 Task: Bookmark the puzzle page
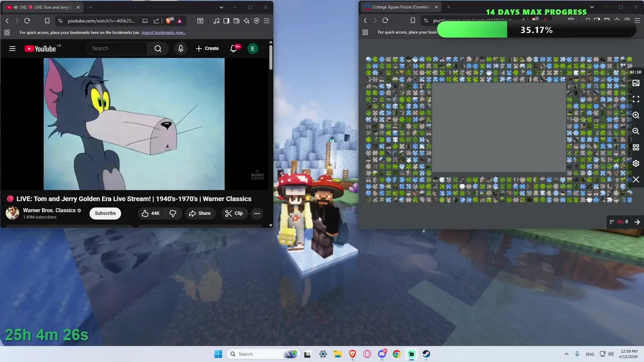(413, 21)
